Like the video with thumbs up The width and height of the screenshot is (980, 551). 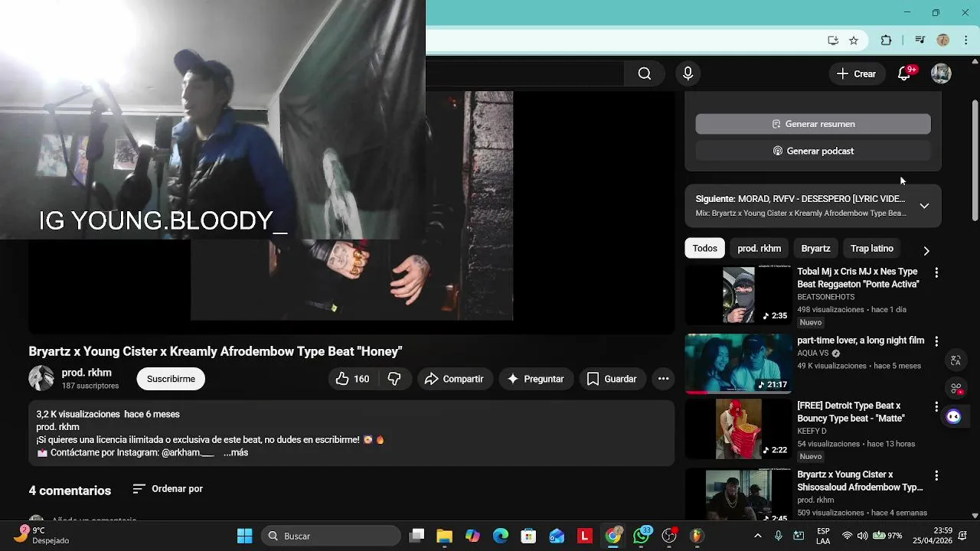click(353, 379)
